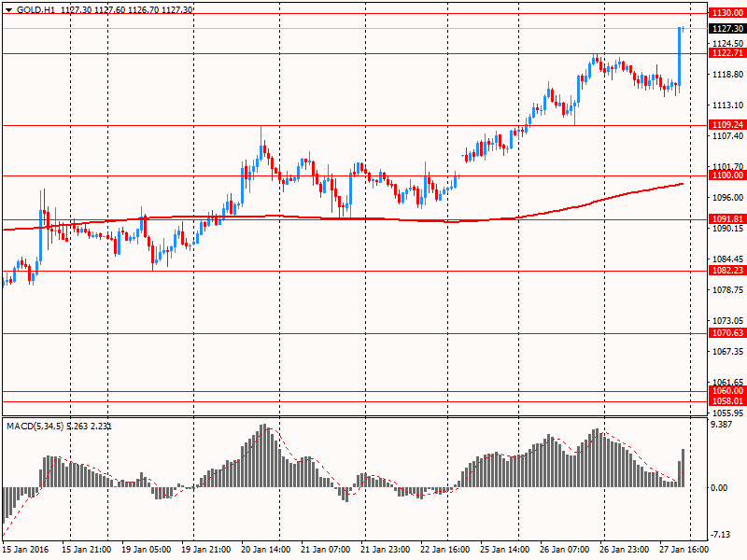Select the 1082.23 horizontal level label
The image size is (747, 560).
[726, 271]
